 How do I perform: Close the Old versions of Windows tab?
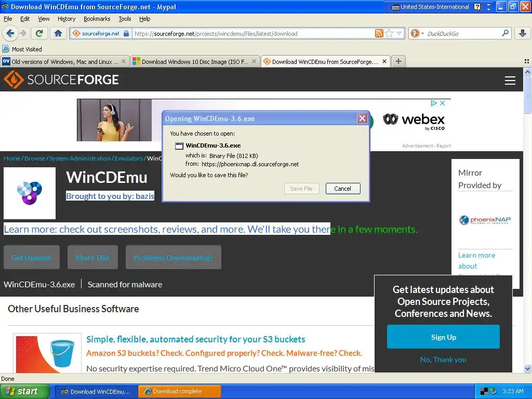tap(124, 61)
